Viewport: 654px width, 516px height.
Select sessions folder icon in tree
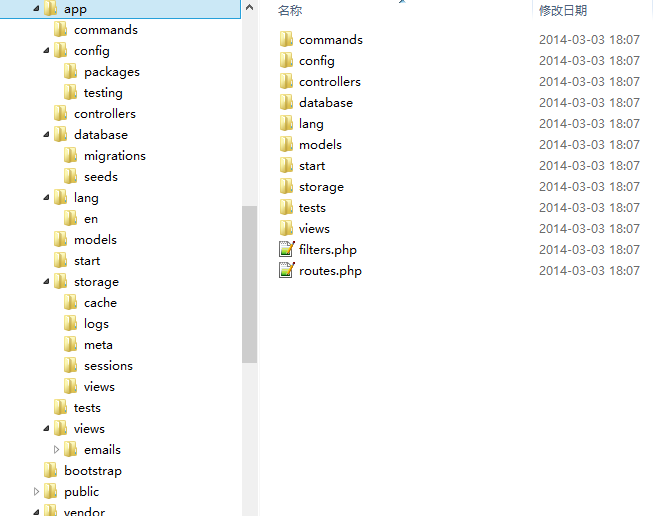pos(70,365)
